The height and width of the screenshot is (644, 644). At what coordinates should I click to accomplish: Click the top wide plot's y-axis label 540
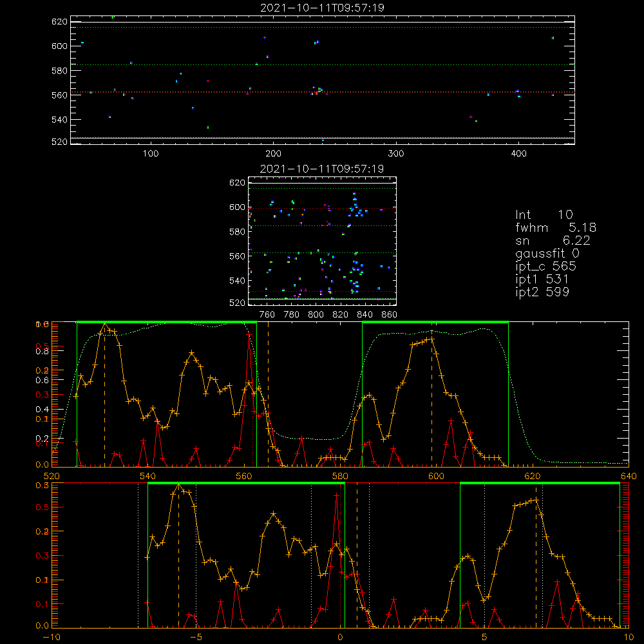[59, 120]
